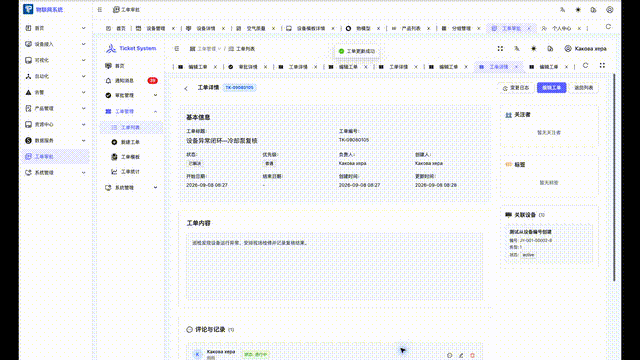
Task: Open the 变更日志 change log button
Action: [516, 88]
